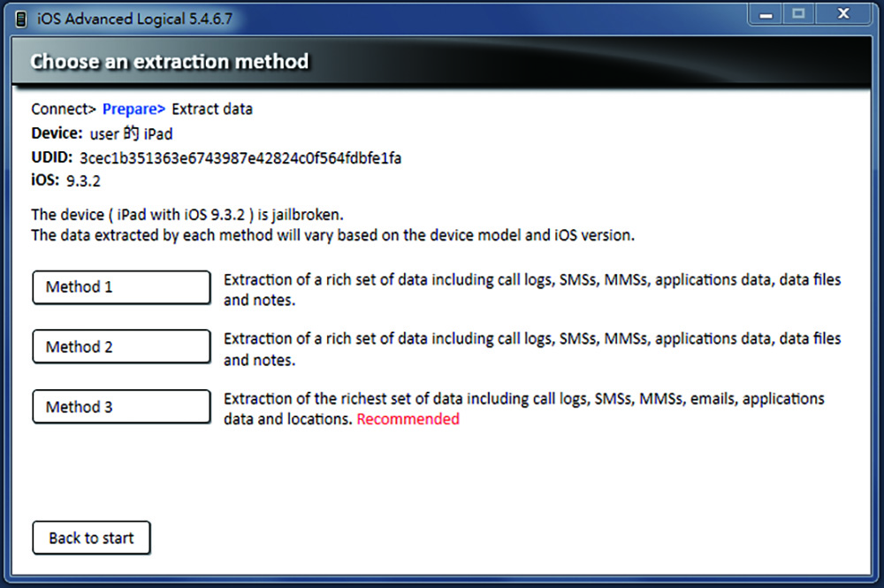Maximize the iOS Advanced Logical window
This screenshot has height=588, width=884.
click(798, 14)
